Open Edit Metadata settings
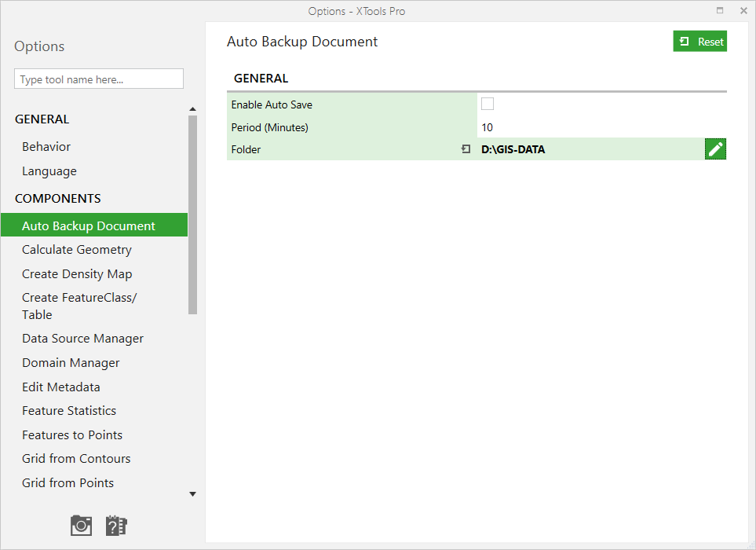The height and width of the screenshot is (550, 756). tap(60, 387)
